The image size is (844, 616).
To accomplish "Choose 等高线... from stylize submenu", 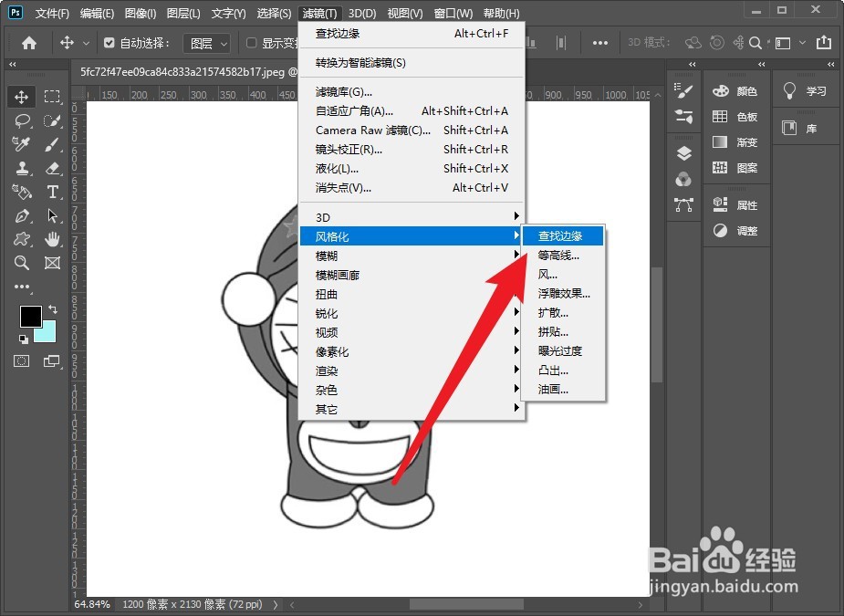I will click(x=564, y=256).
